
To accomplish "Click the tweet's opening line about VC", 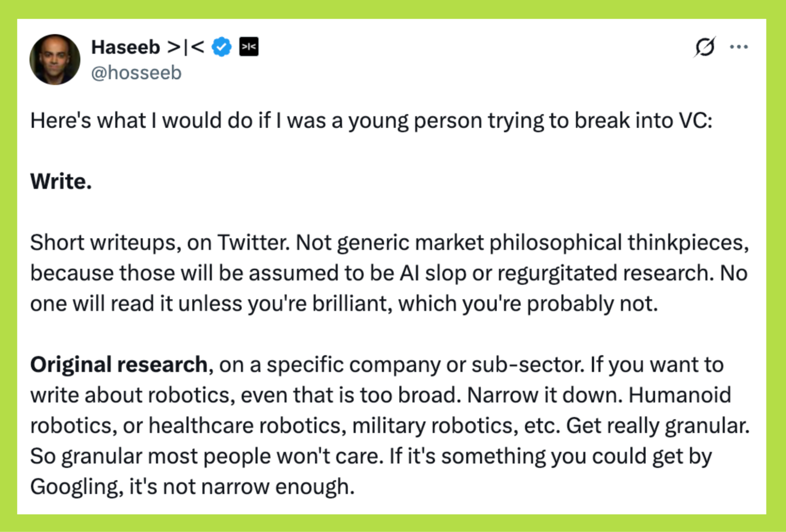I will click(x=371, y=120).
